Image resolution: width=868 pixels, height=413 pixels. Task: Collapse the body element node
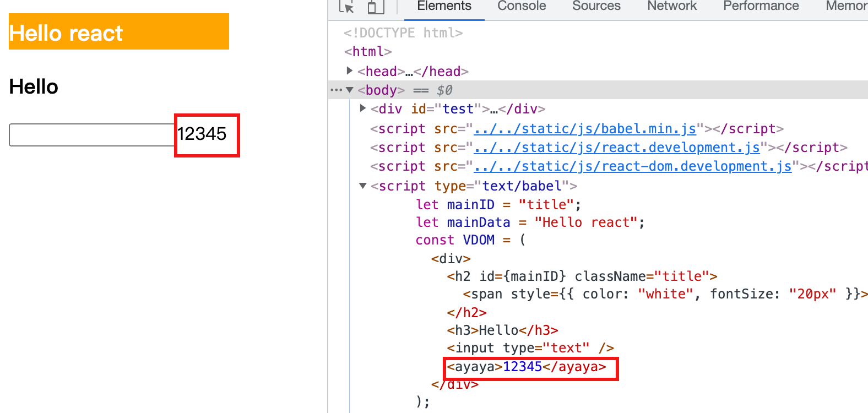coord(349,90)
